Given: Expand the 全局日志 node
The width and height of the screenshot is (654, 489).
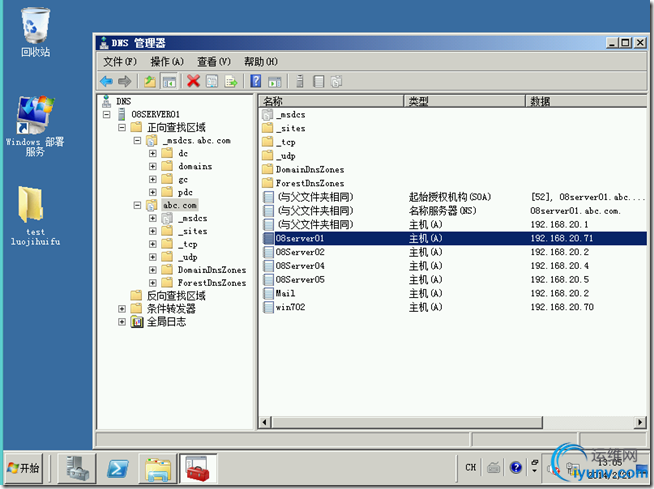Looking at the screenshot, I should [122, 322].
